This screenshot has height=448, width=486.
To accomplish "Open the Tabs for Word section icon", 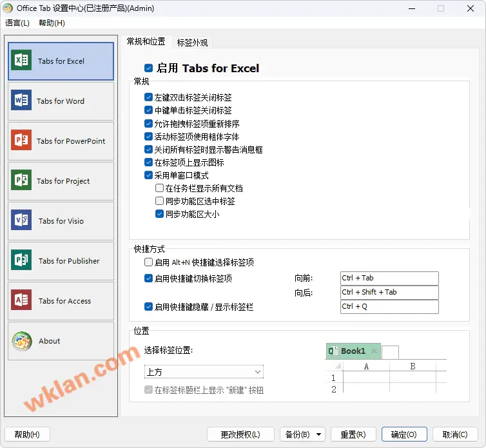I will pyautogui.click(x=21, y=100).
